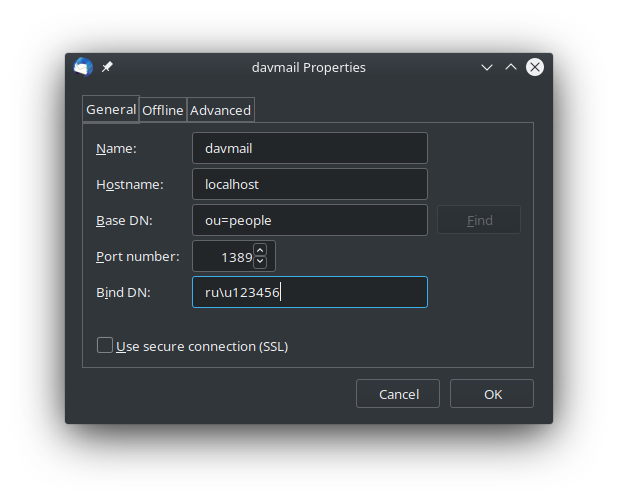Go to the Advanced tab
The width and height of the screenshot is (618, 501).
(220, 110)
